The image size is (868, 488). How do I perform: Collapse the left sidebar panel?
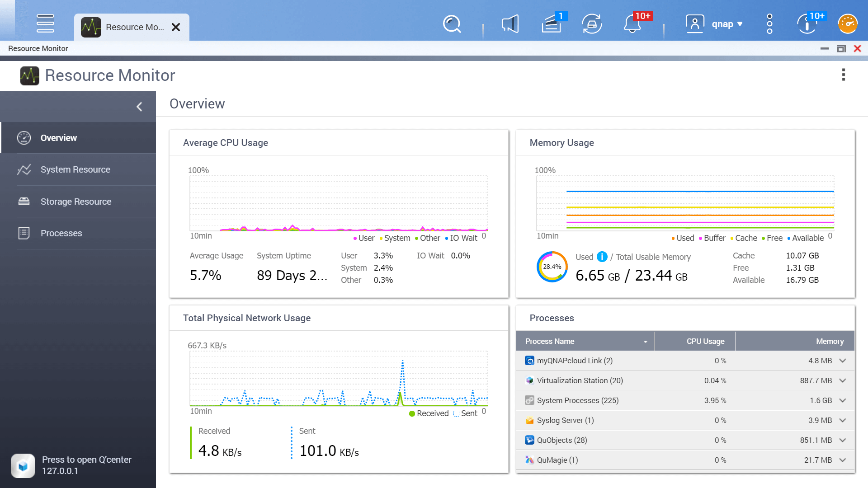point(139,107)
